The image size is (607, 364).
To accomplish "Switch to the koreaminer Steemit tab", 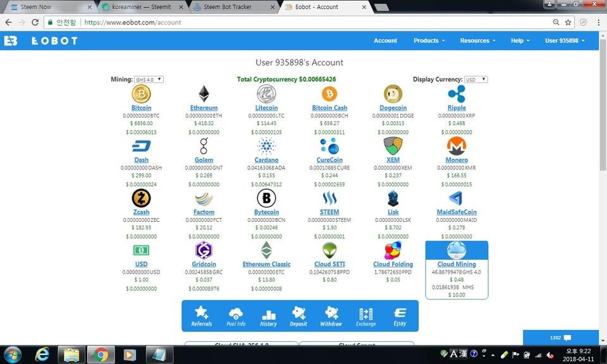I will pos(141,7).
